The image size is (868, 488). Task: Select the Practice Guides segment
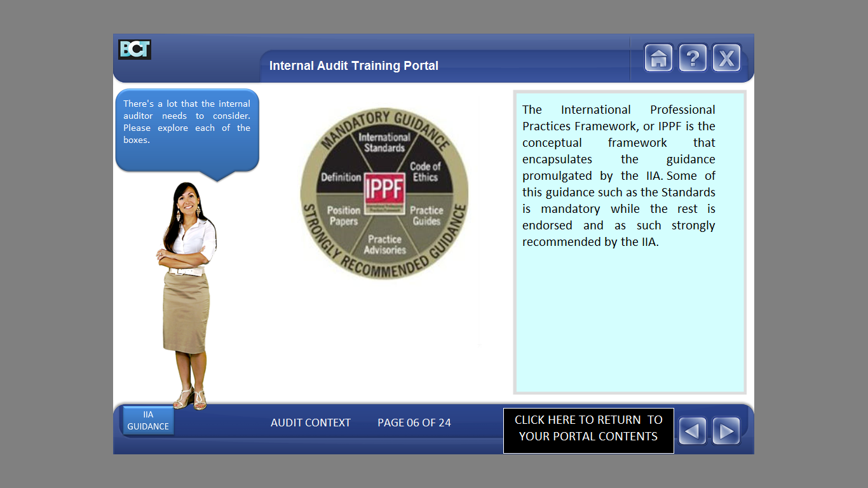coord(426,215)
